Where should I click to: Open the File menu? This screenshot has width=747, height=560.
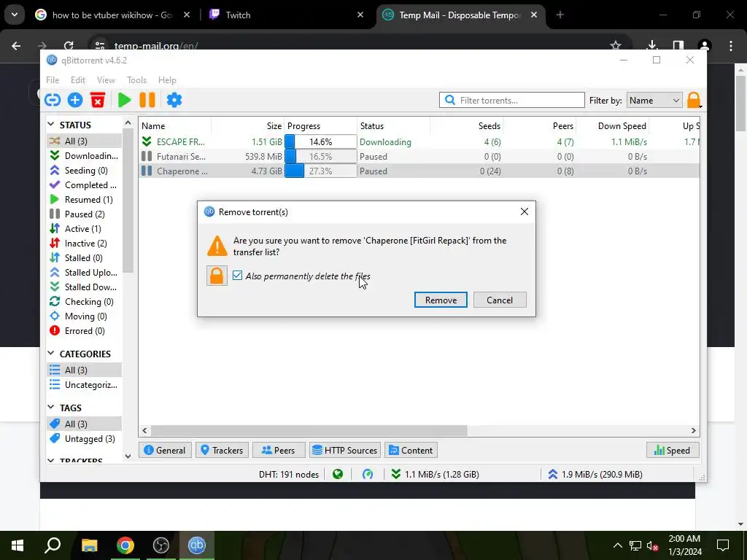click(x=53, y=80)
